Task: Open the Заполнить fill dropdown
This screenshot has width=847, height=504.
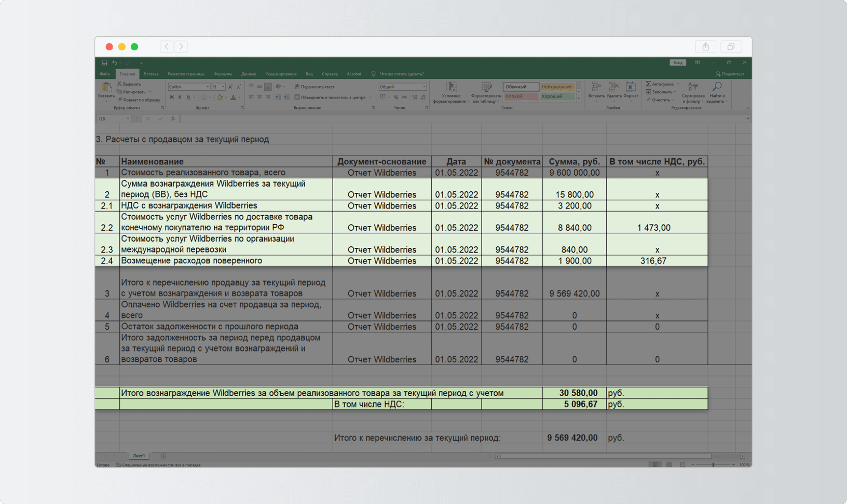Action: coord(661,92)
